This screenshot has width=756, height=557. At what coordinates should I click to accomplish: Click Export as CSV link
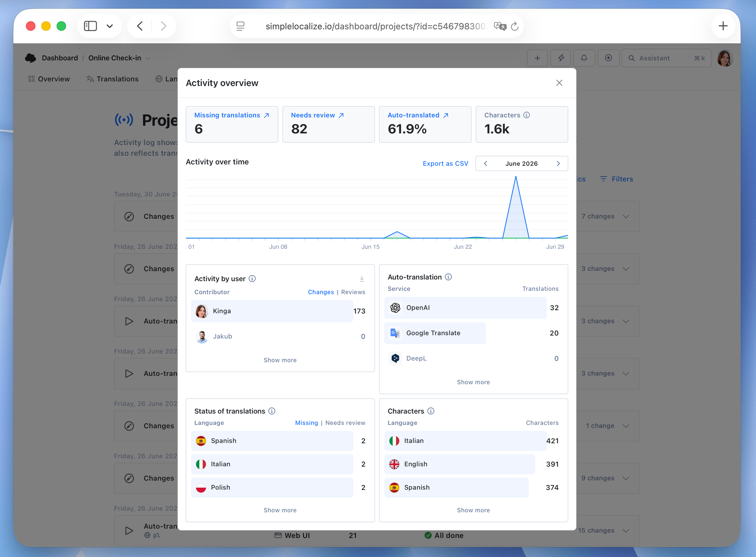point(445,163)
